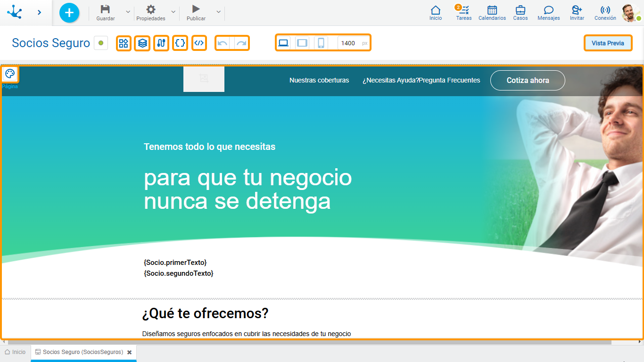644x362 pixels.
Task: Select the {Socio.primerTexto} variable text
Action: [175, 263]
